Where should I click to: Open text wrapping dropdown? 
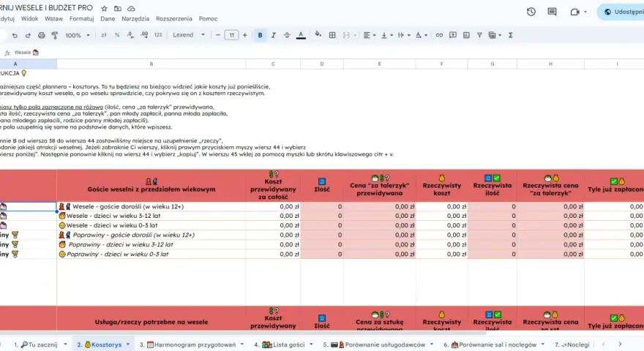point(404,35)
